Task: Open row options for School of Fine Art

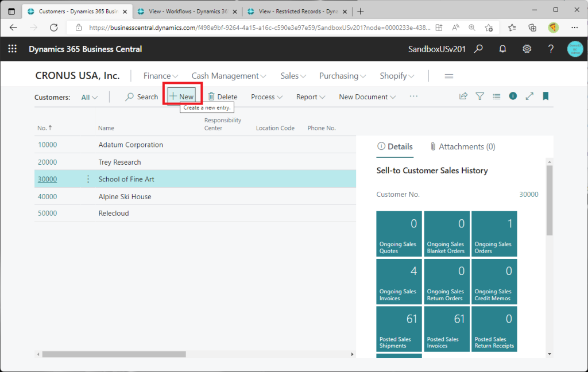Action: 88,179
